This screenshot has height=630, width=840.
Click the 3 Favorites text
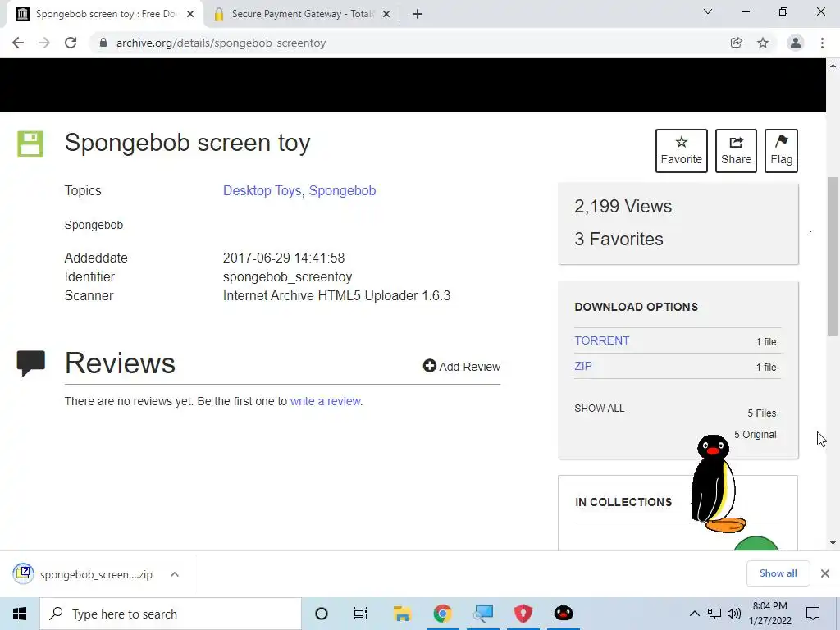(619, 239)
